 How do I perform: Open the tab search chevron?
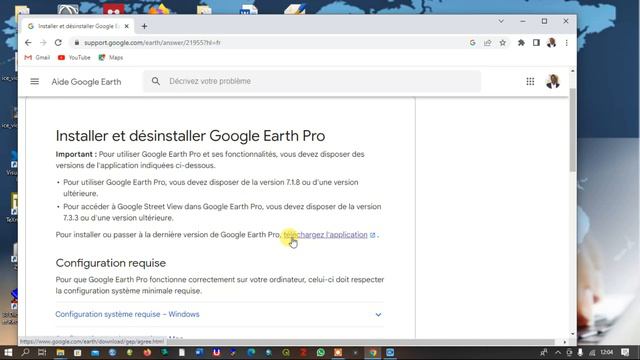pos(501,21)
